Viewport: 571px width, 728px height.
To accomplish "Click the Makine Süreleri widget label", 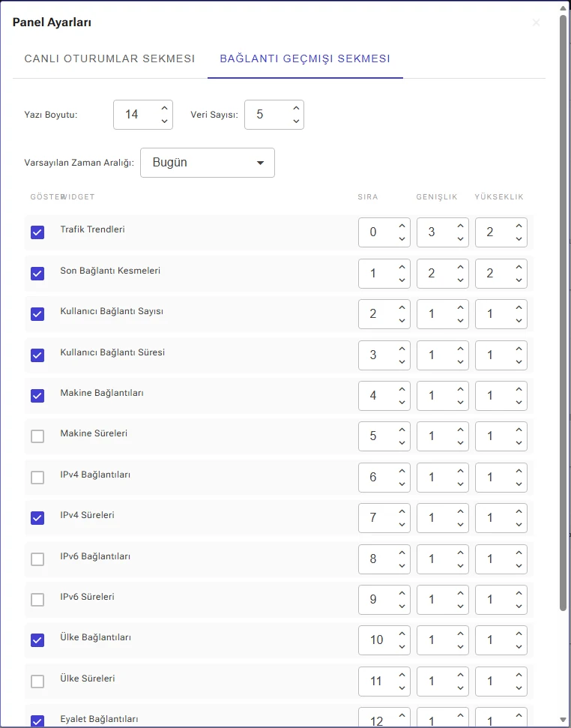I will 94,433.
